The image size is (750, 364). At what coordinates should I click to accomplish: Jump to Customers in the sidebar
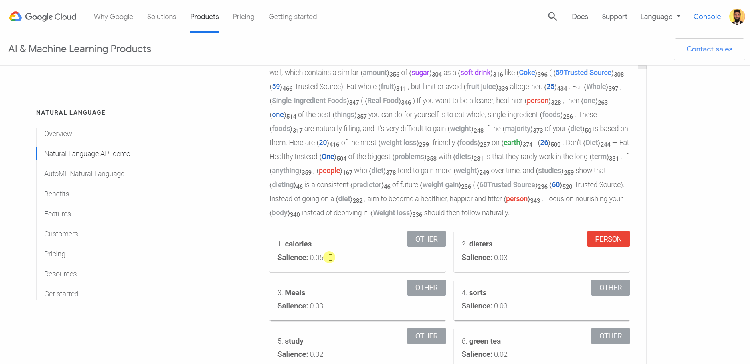[61, 234]
